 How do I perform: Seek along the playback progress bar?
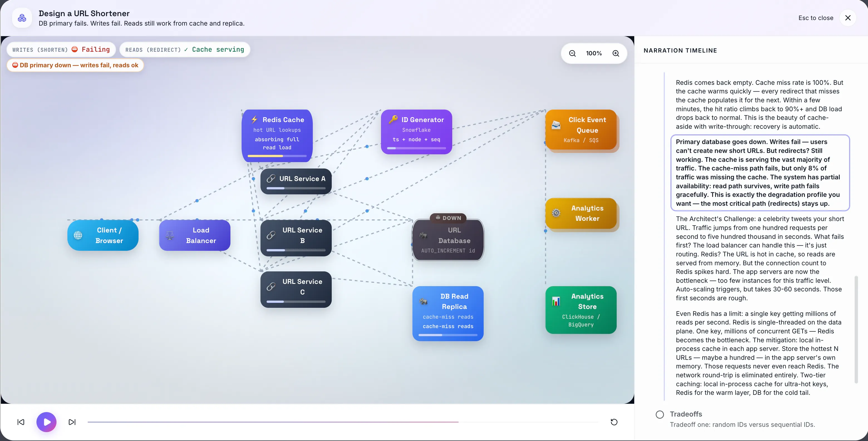pyautogui.click(x=343, y=422)
